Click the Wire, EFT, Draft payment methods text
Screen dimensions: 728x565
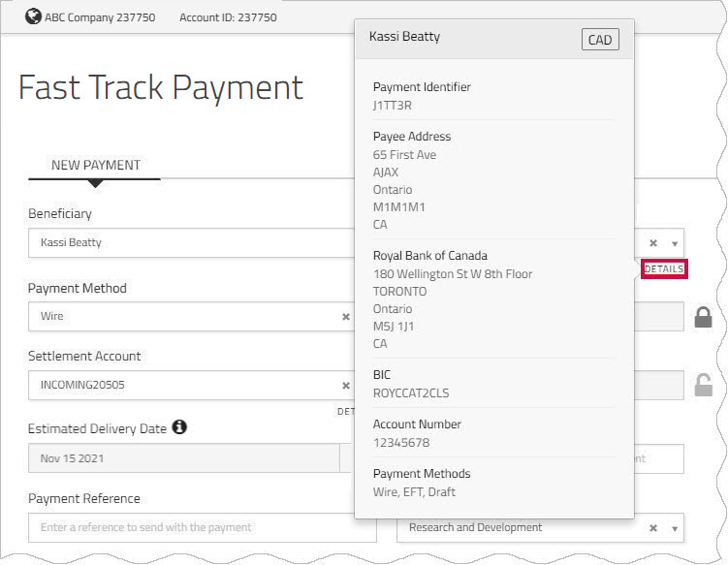coord(414,492)
